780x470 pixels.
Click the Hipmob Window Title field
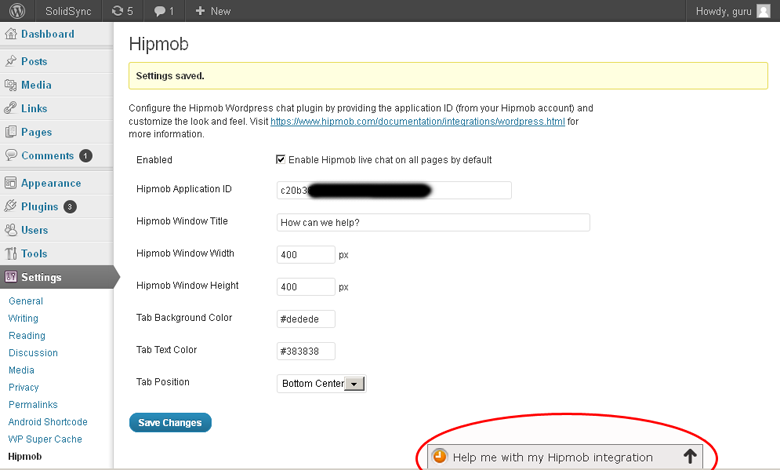(x=433, y=222)
